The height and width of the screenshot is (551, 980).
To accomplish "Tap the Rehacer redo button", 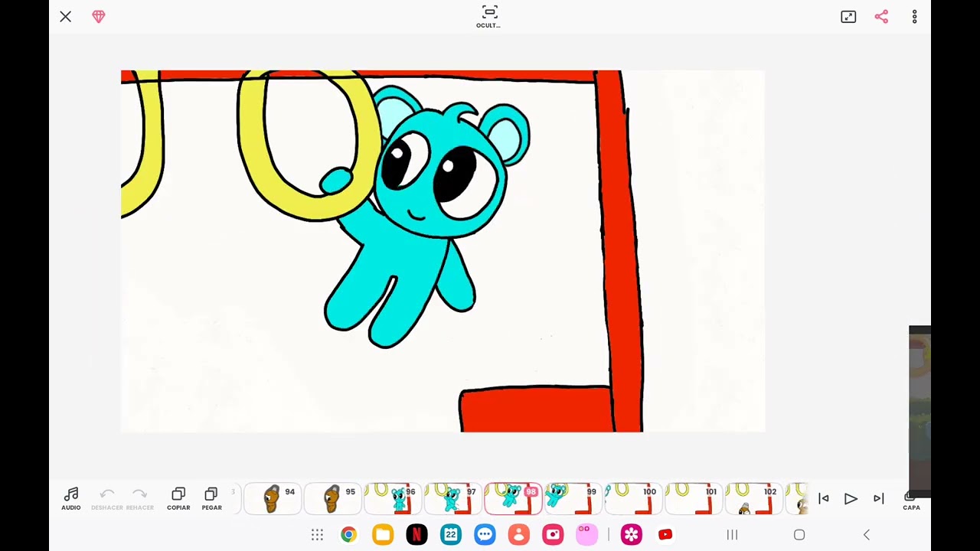I will pos(139,499).
